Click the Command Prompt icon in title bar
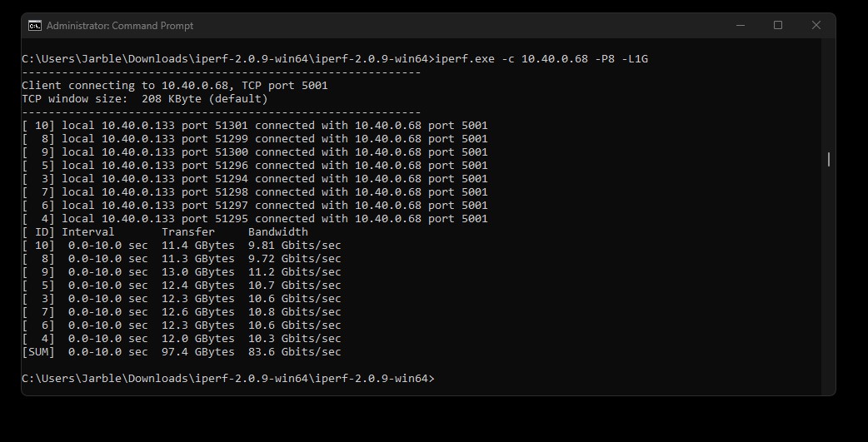The width and height of the screenshot is (868, 442). 35,26
